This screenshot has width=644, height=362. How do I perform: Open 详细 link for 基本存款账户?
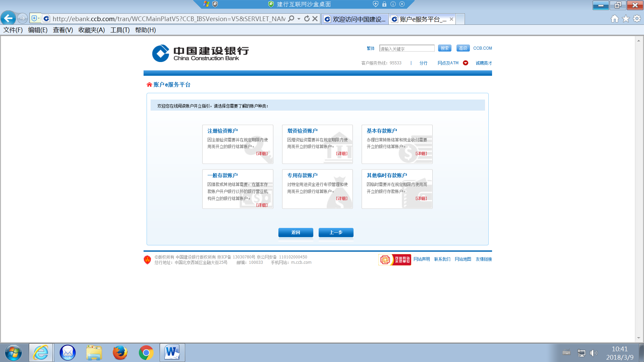(x=421, y=154)
